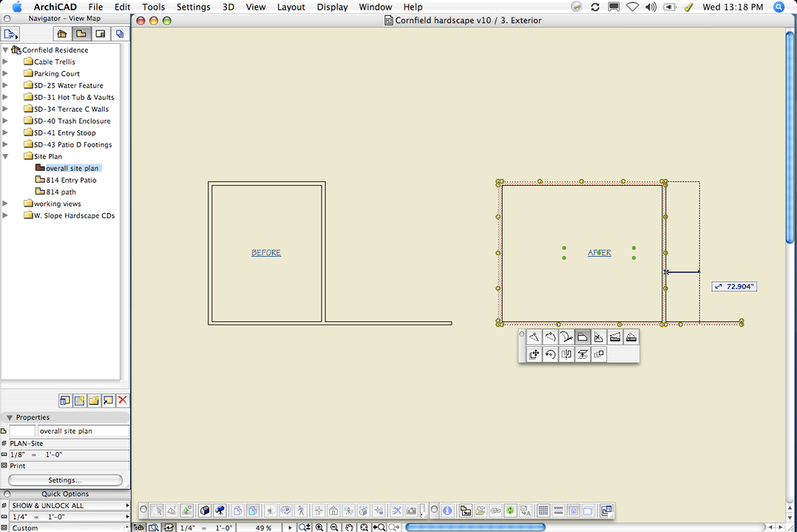Open the Custom display options dropdown
The width and height of the screenshot is (797, 532).
pyautogui.click(x=69, y=528)
